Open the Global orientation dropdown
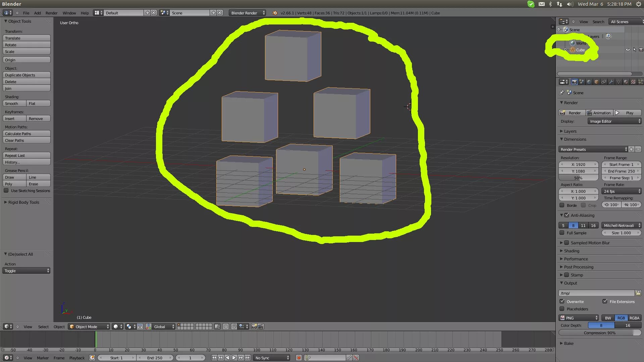 point(164,326)
